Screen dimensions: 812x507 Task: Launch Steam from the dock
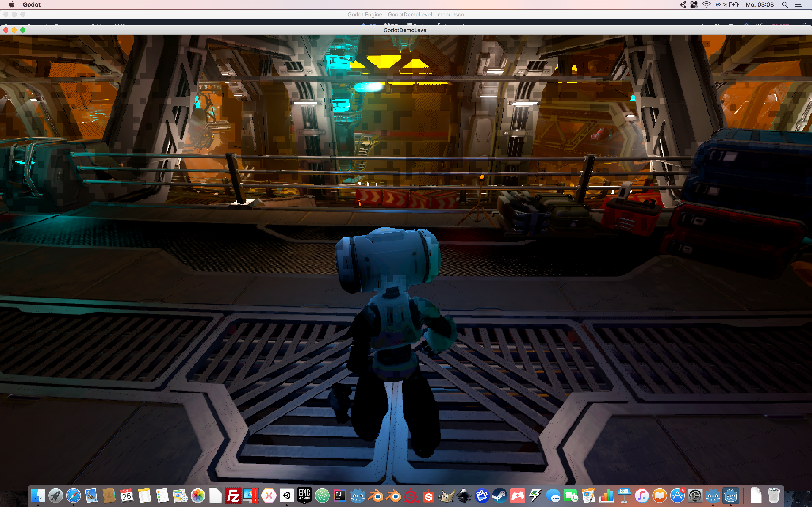click(500, 496)
